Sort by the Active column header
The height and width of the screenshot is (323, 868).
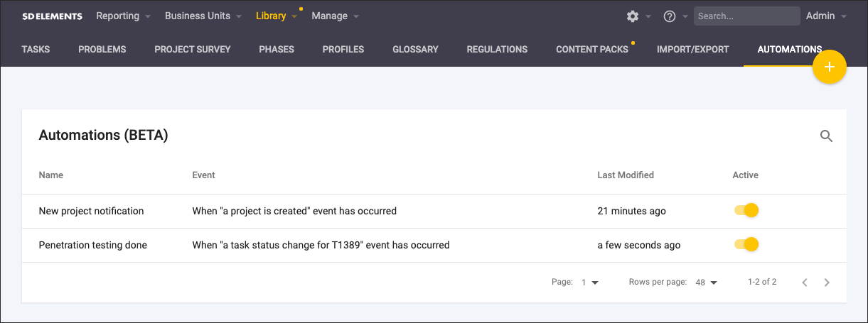click(x=745, y=175)
